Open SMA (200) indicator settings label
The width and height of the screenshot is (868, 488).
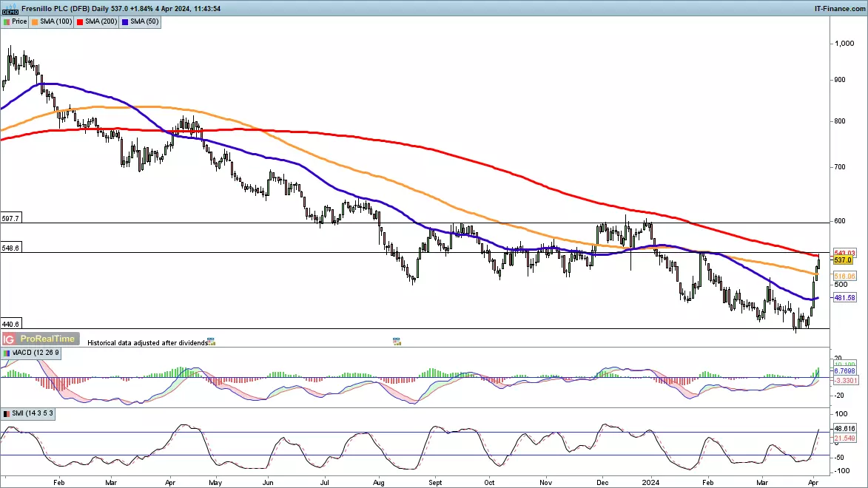pos(101,21)
